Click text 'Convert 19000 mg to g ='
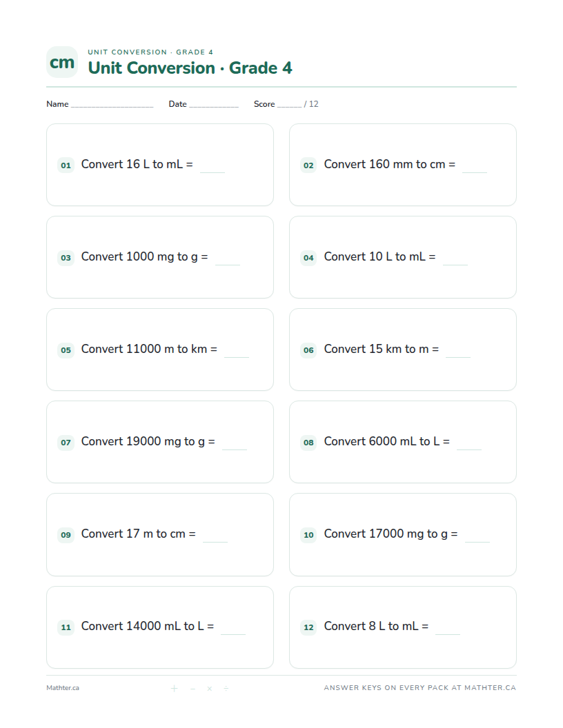Image resolution: width=563 pixels, height=728 pixels. 148,441
